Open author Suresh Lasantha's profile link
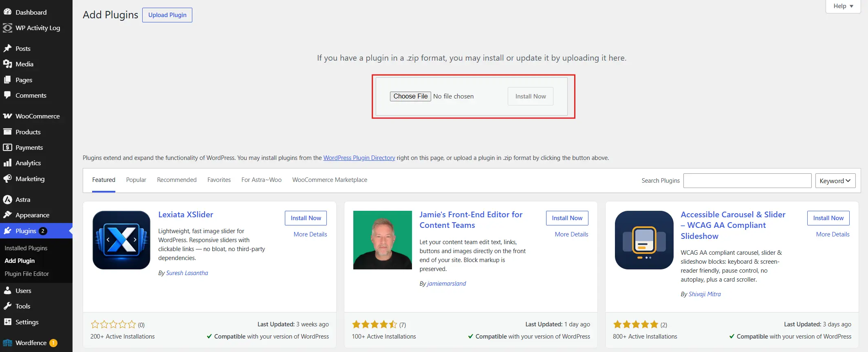868x352 pixels. tap(187, 273)
